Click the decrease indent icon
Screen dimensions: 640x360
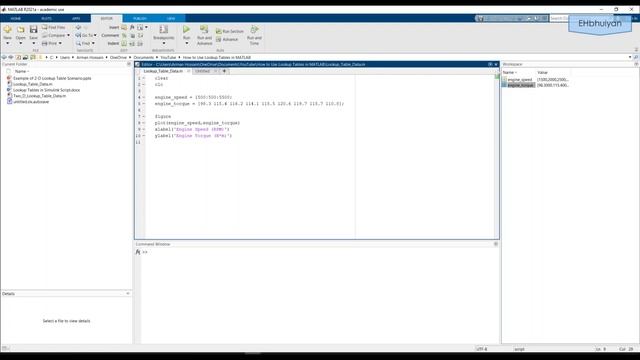140,43
